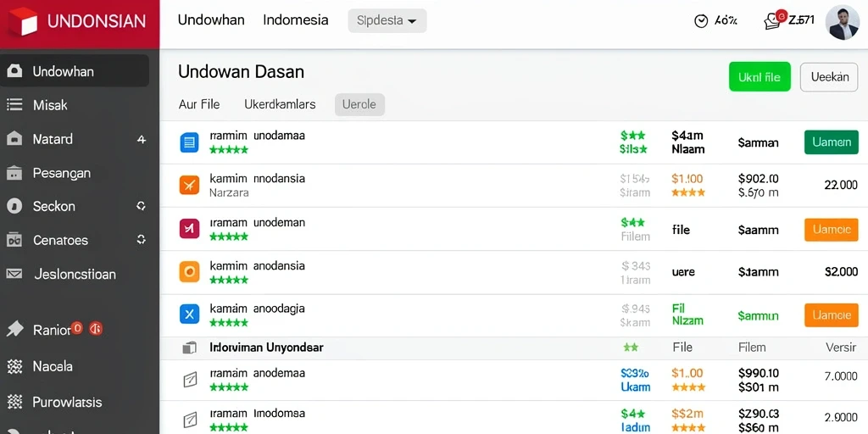Click the Versir column header

click(842, 347)
